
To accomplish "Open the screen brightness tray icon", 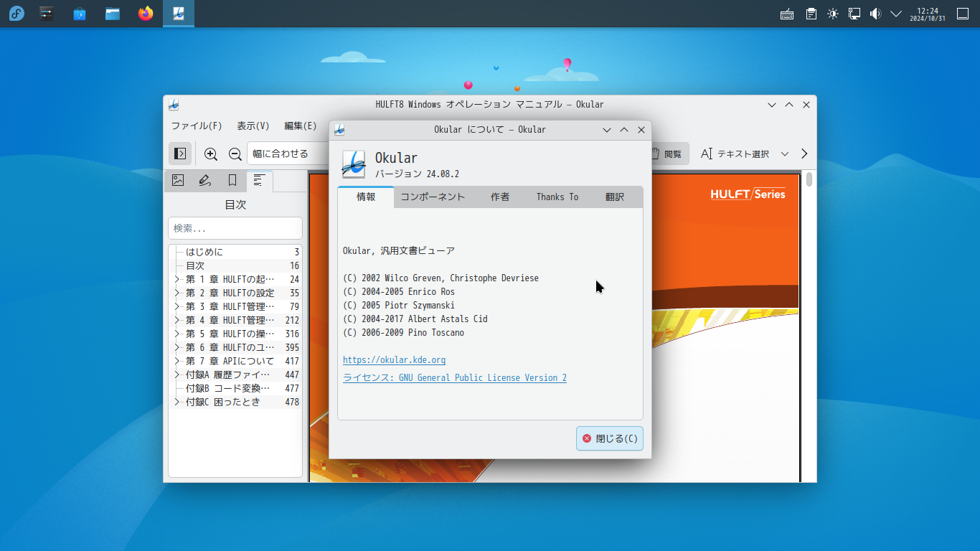I will pos(832,14).
